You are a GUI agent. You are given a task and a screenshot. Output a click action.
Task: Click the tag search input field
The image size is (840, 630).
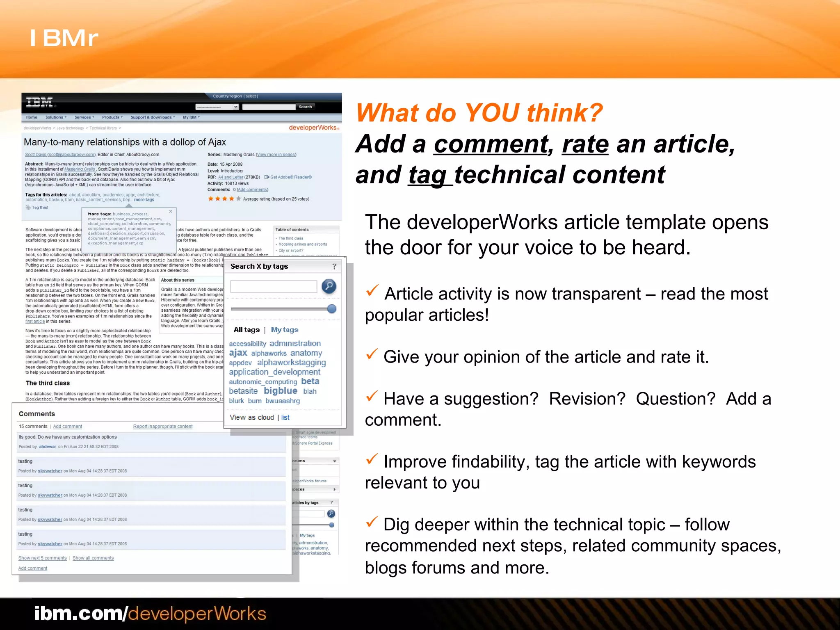pyautogui.click(x=274, y=286)
